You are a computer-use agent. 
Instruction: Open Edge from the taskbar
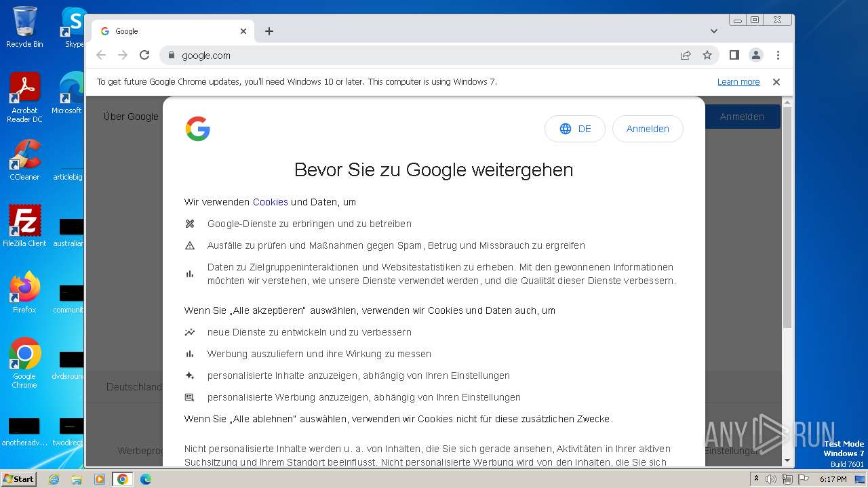(x=145, y=479)
